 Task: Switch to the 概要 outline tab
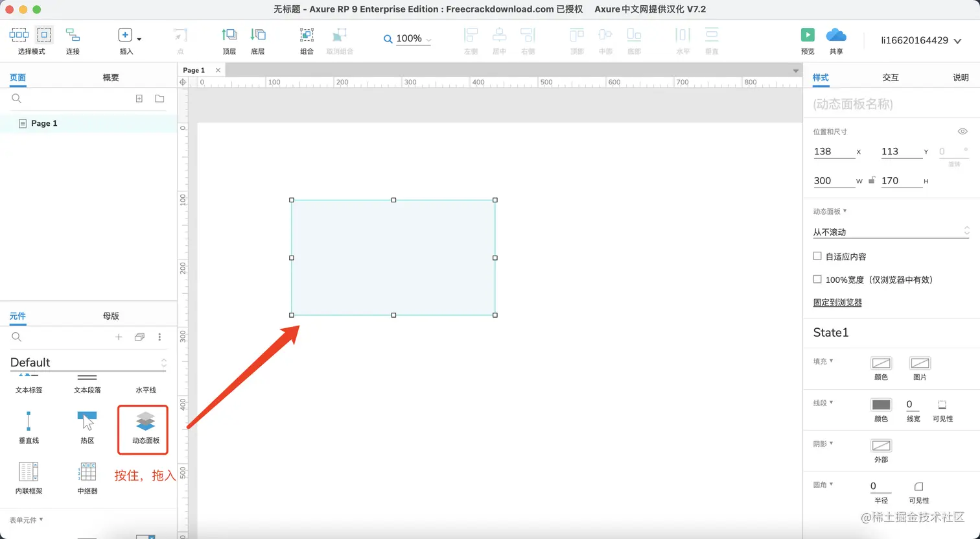point(111,77)
